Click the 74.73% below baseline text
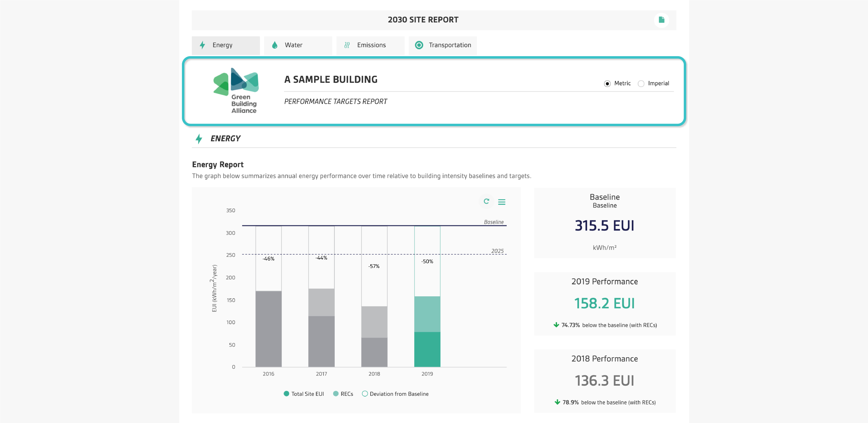This screenshot has width=868, height=423. tap(609, 325)
